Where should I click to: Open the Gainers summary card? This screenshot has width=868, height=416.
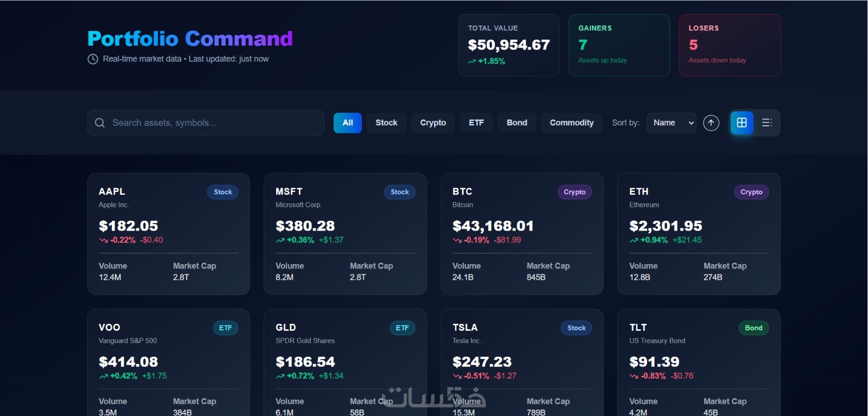point(619,46)
